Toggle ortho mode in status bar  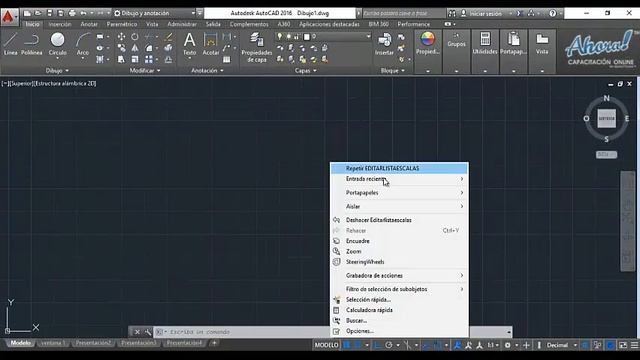click(378, 345)
